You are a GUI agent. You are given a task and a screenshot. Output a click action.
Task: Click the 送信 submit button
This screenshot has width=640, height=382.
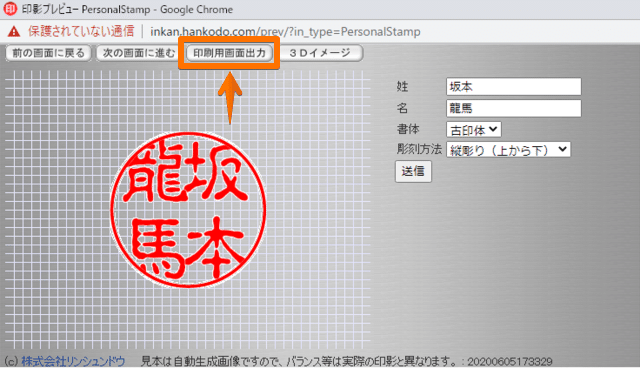point(413,171)
